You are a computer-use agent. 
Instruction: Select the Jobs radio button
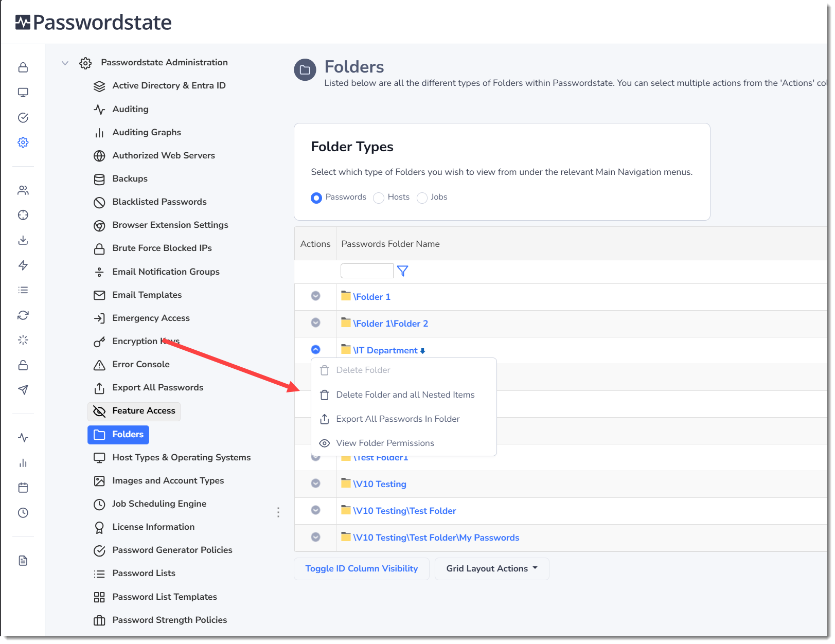(422, 198)
